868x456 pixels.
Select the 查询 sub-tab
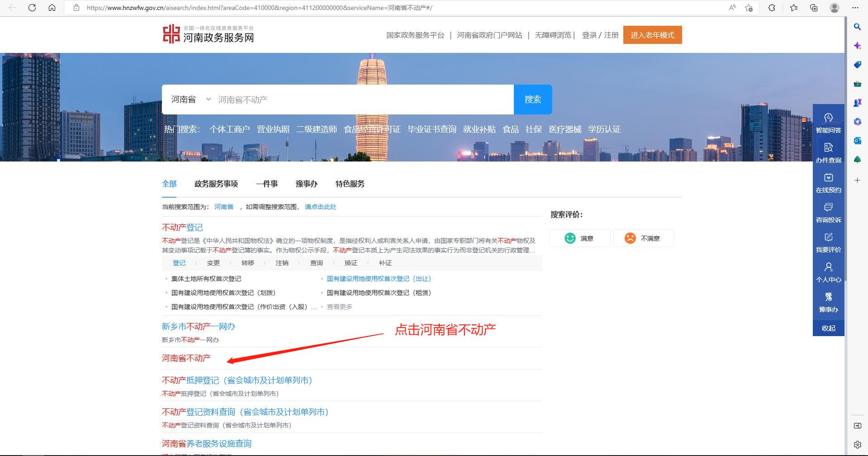click(317, 263)
